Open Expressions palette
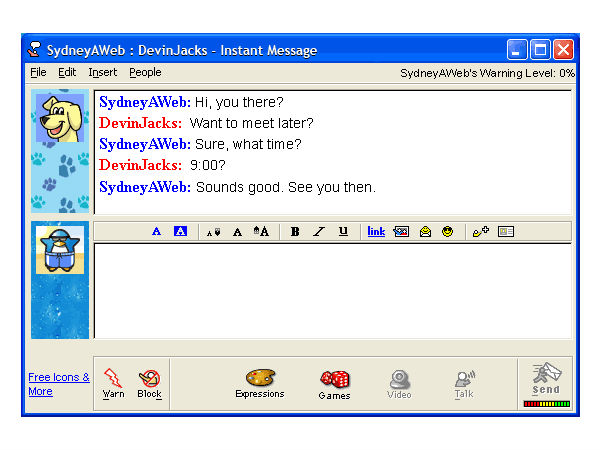Image resolution: width=600 pixels, height=450 pixels. coord(260,384)
